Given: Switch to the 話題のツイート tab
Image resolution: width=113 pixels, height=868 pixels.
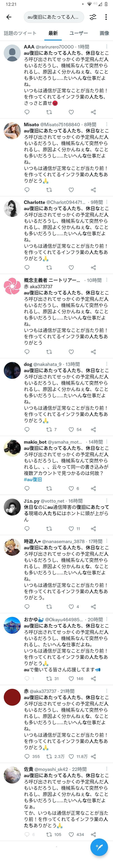Looking at the screenshot, I should pos(20,33).
